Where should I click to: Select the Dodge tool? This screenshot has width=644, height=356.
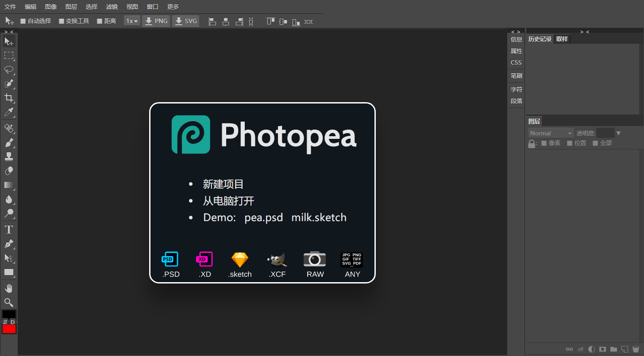tap(9, 213)
